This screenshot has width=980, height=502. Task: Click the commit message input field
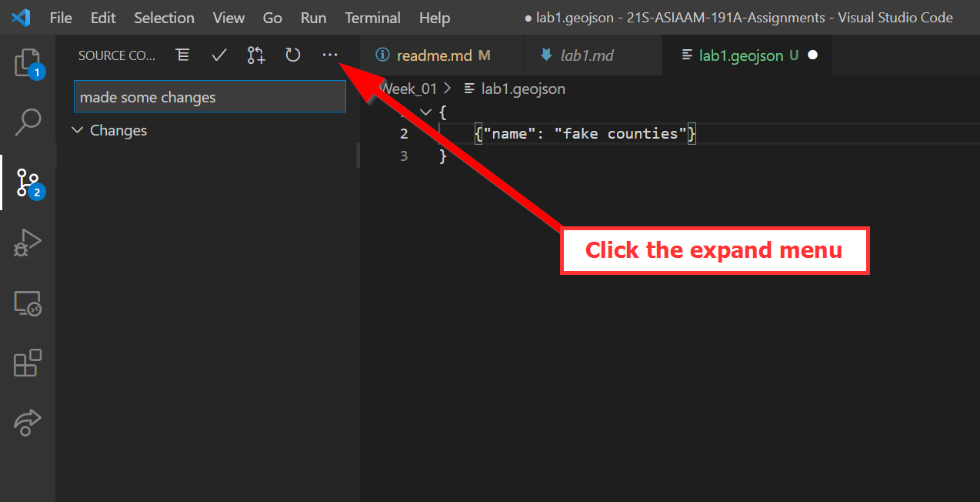coord(209,97)
